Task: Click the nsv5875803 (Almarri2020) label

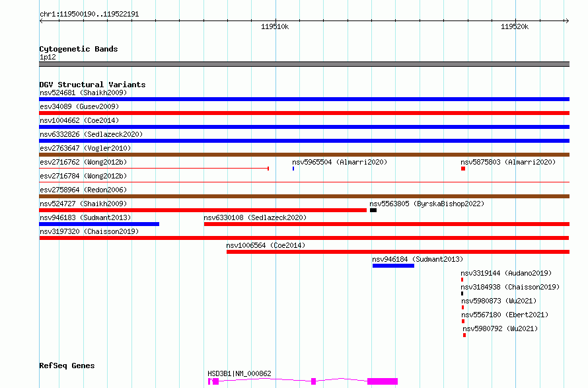Action: [x=508, y=162]
